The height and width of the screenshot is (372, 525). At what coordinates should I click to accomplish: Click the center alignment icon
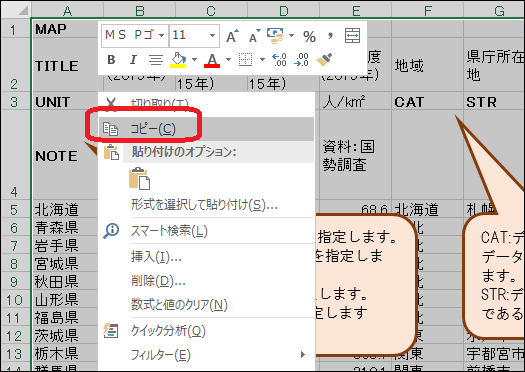(x=156, y=60)
